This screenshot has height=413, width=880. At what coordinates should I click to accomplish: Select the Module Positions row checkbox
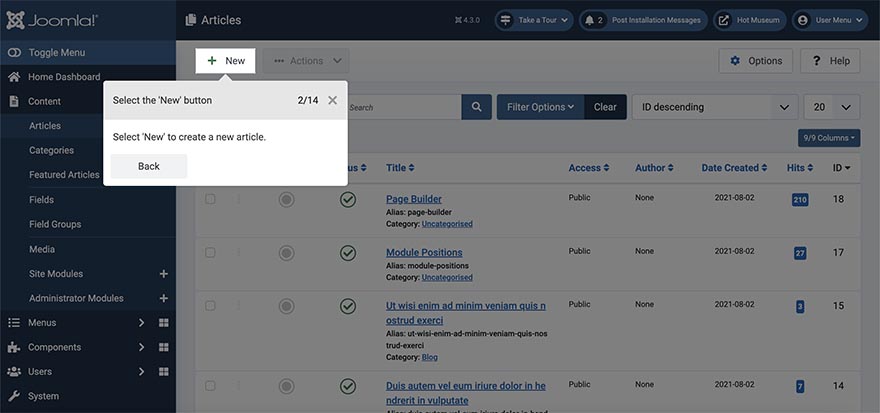pyautogui.click(x=210, y=253)
